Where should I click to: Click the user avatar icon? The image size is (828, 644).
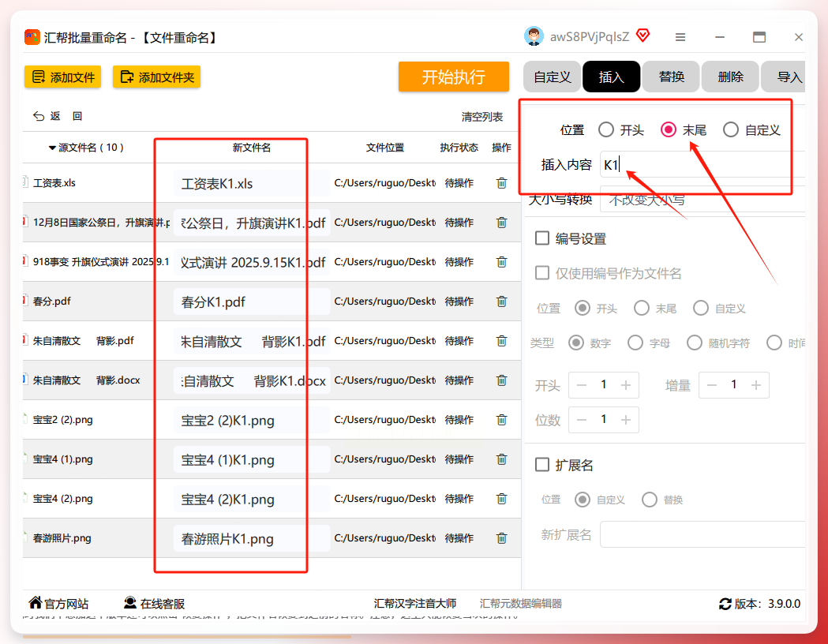[x=534, y=36]
